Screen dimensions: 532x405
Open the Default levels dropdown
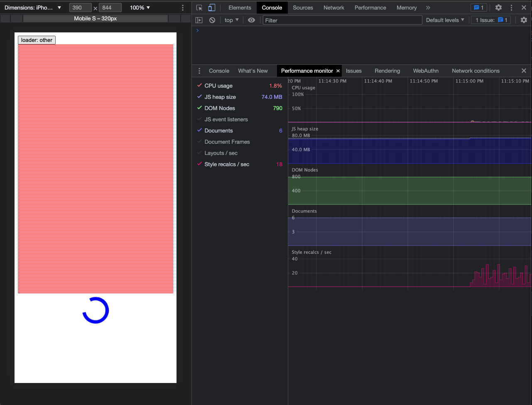(445, 20)
